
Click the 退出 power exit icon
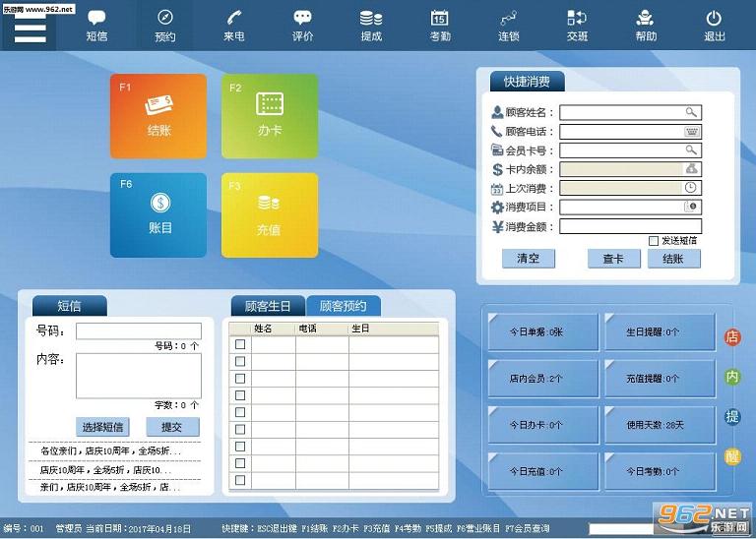[714, 26]
